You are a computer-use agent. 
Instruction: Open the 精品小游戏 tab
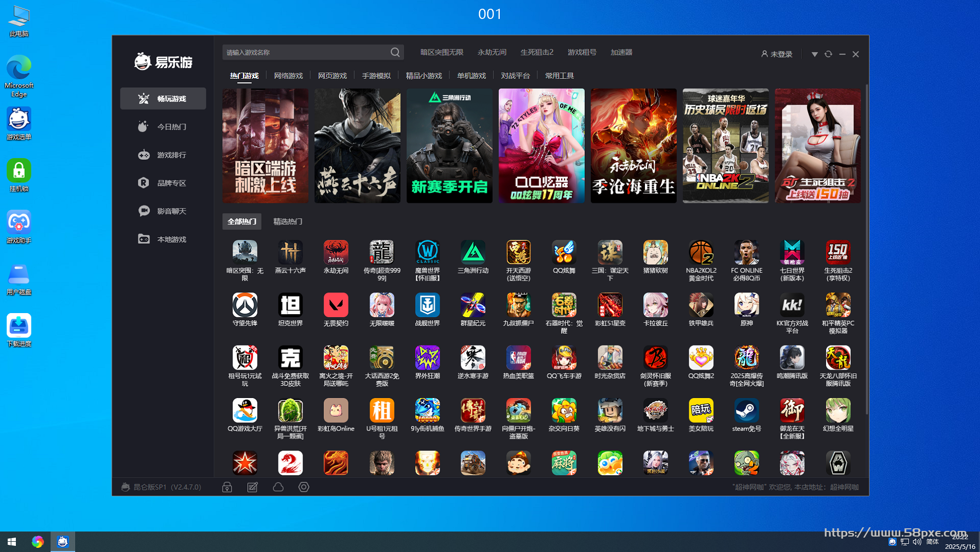coord(424,76)
